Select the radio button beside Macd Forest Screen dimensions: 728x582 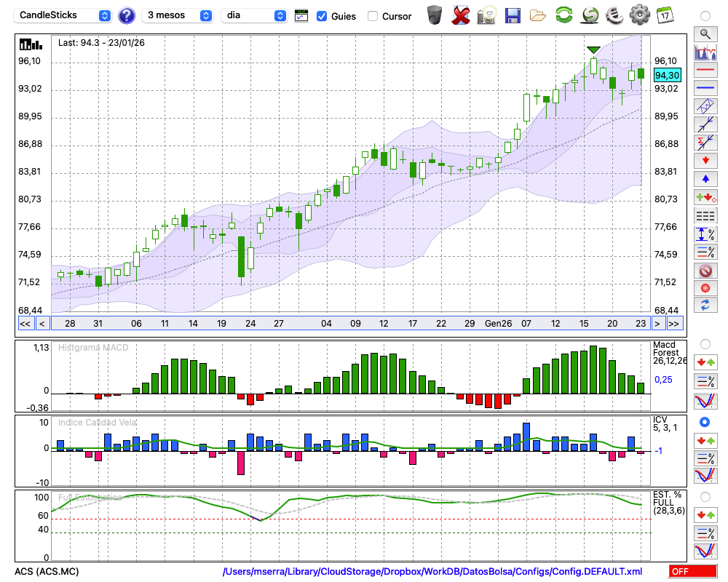705,343
